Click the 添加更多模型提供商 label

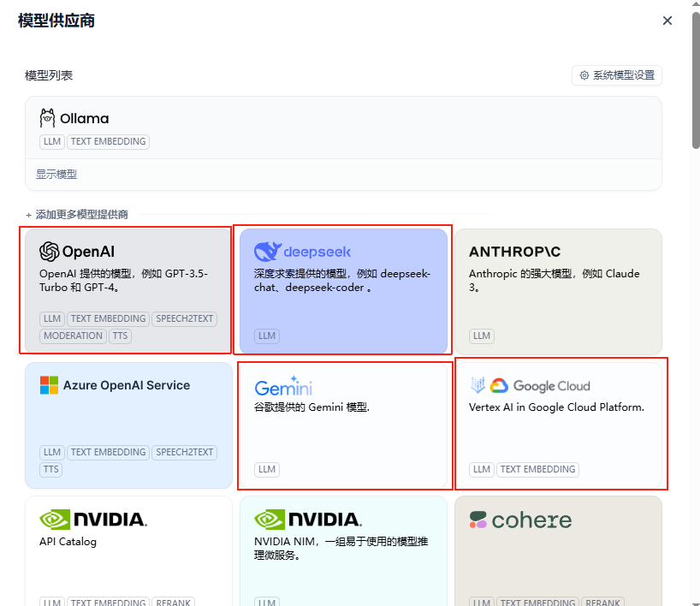pos(82,215)
